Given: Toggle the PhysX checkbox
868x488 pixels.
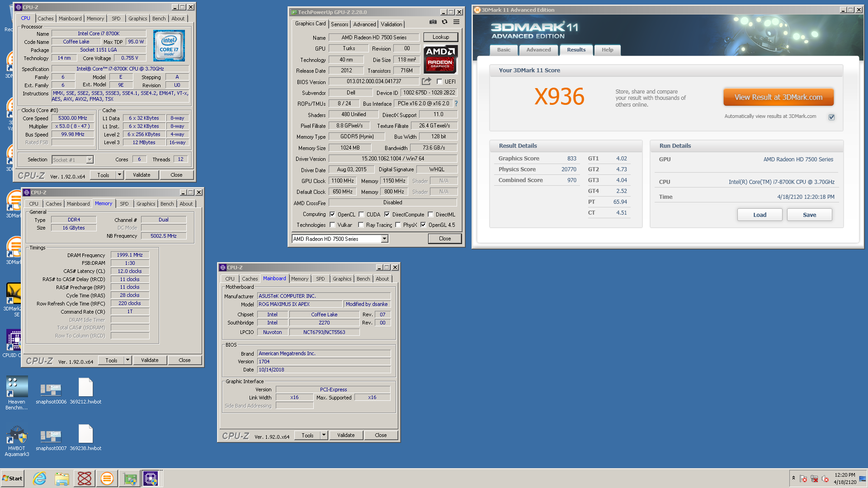Looking at the screenshot, I should tap(398, 225).
